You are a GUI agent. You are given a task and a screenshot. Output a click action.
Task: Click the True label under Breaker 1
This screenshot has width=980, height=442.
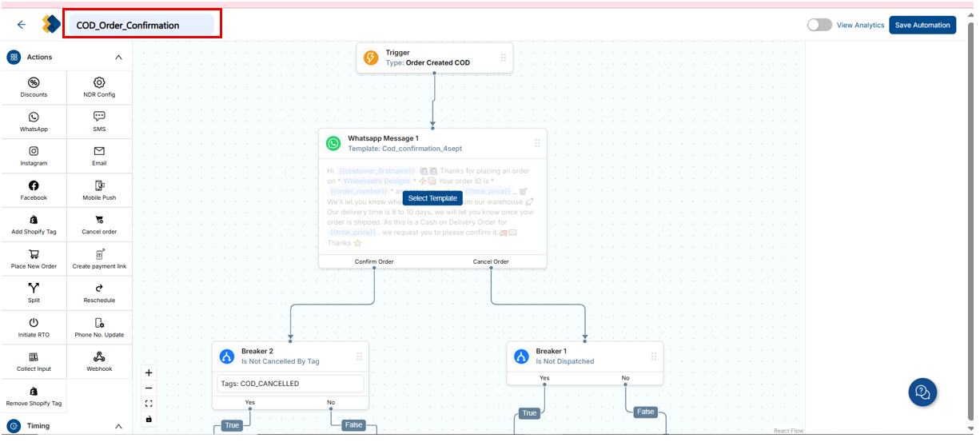pyautogui.click(x=529, y=413)
